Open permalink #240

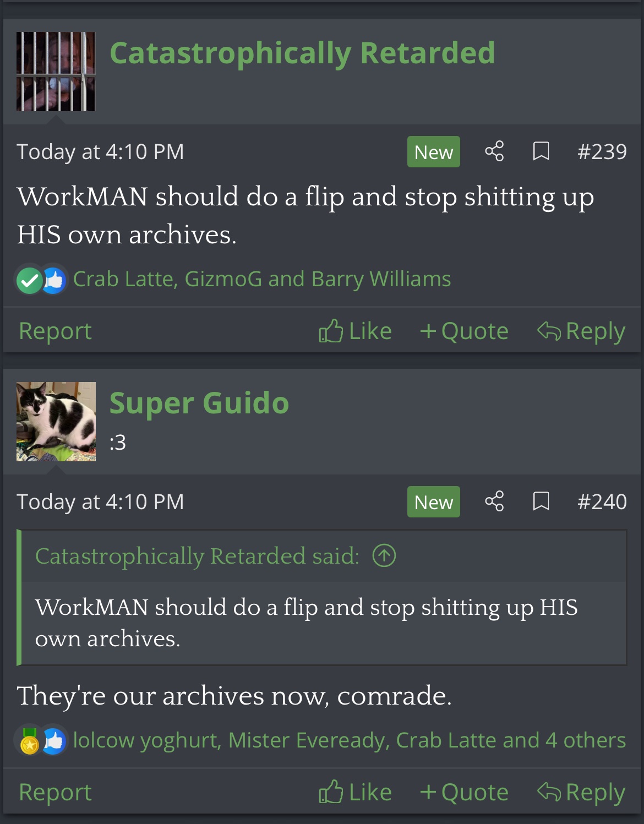pyautogui.click(x=602, y=501)
